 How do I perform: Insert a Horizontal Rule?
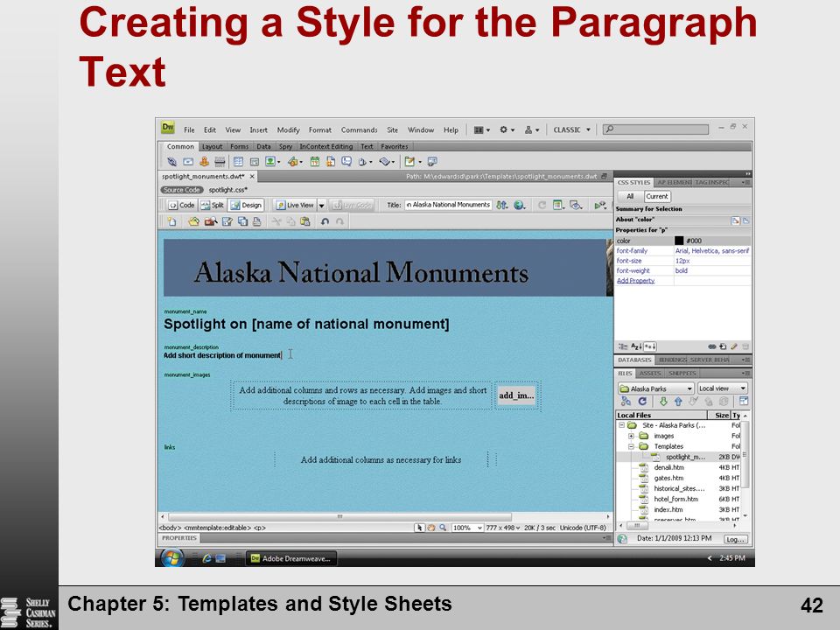pos(220,161)
